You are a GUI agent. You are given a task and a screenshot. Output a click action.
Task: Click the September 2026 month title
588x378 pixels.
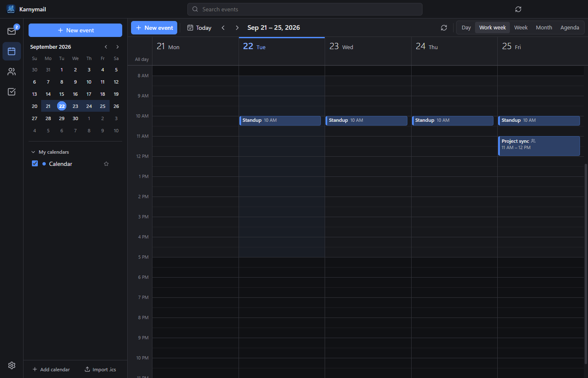click(50, 47)
